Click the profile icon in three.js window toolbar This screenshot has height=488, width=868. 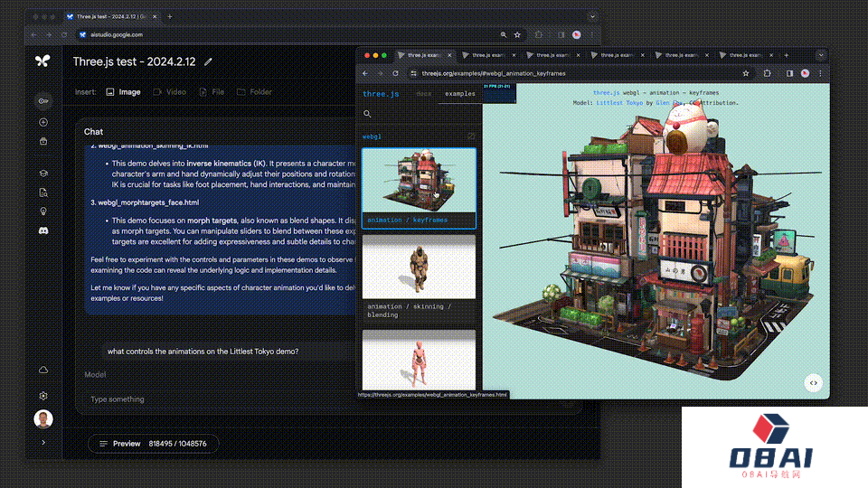805,73
